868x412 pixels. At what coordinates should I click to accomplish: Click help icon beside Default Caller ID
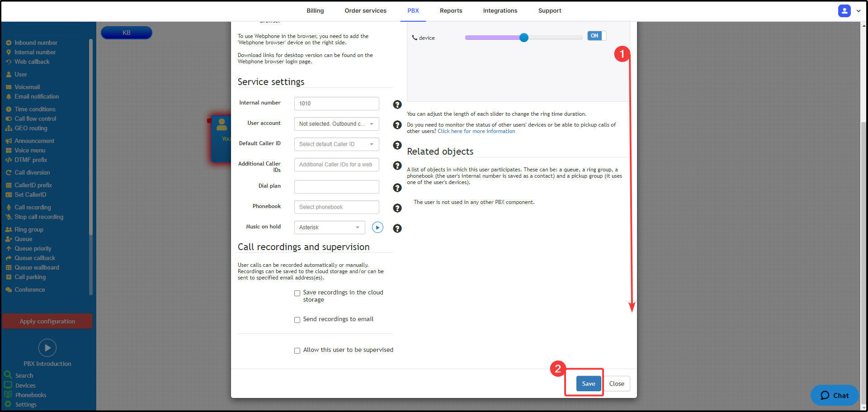click(397, 145)
